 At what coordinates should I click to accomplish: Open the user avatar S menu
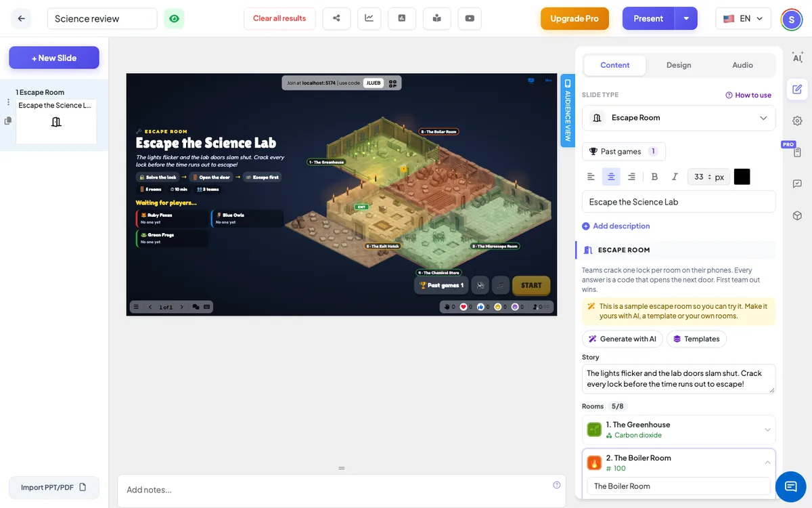(x=791, y=19)
